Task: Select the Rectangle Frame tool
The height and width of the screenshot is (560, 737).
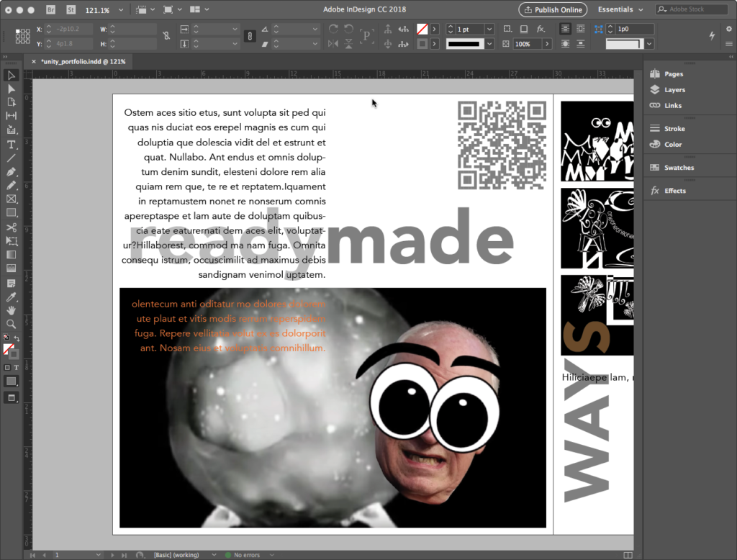Action: (12, 199)
